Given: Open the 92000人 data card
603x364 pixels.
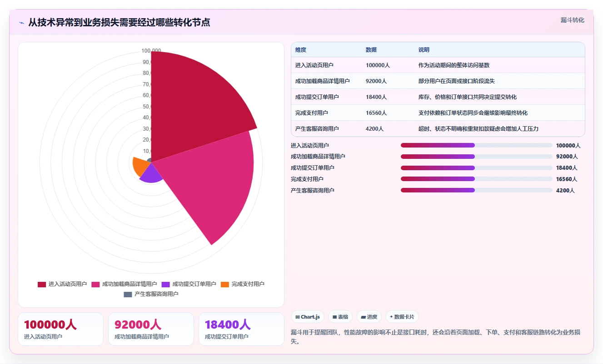Looking at the screenshot, I should (x=151, y=329).
